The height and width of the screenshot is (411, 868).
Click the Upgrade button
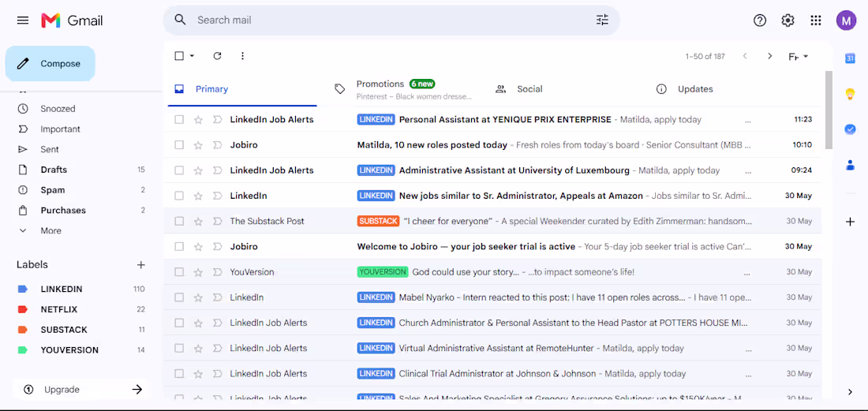81,390
